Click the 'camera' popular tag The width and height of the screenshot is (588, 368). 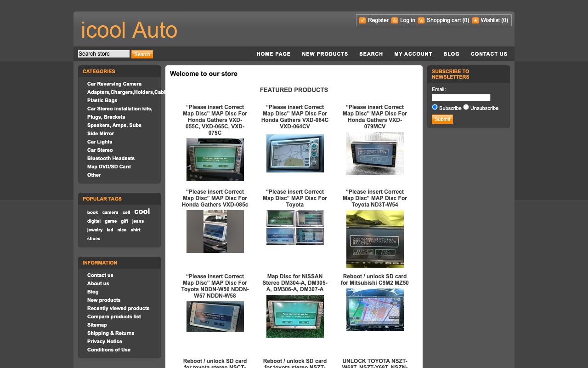pyautogui.click(x=110, y=213)
